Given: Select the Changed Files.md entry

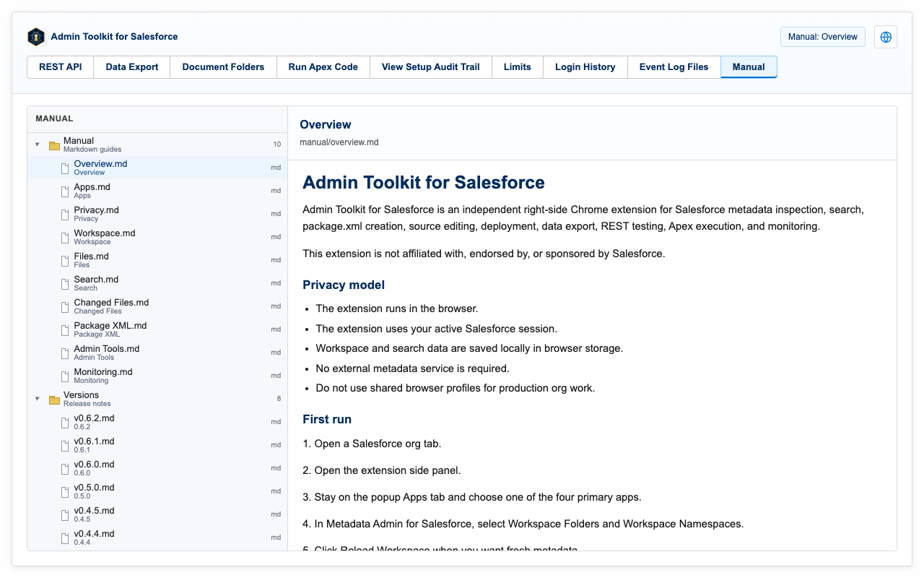Looking at the screenshot, I should 157,306.
